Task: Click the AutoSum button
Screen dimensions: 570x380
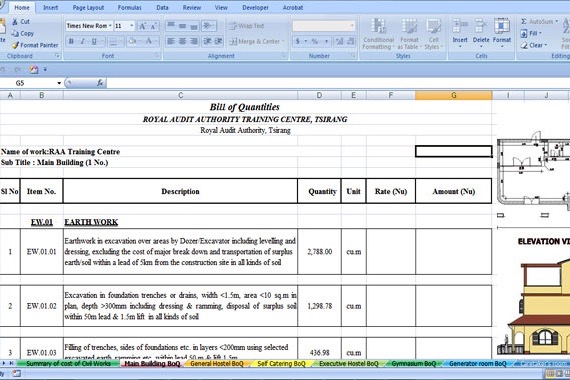Action: click(539, 21)
